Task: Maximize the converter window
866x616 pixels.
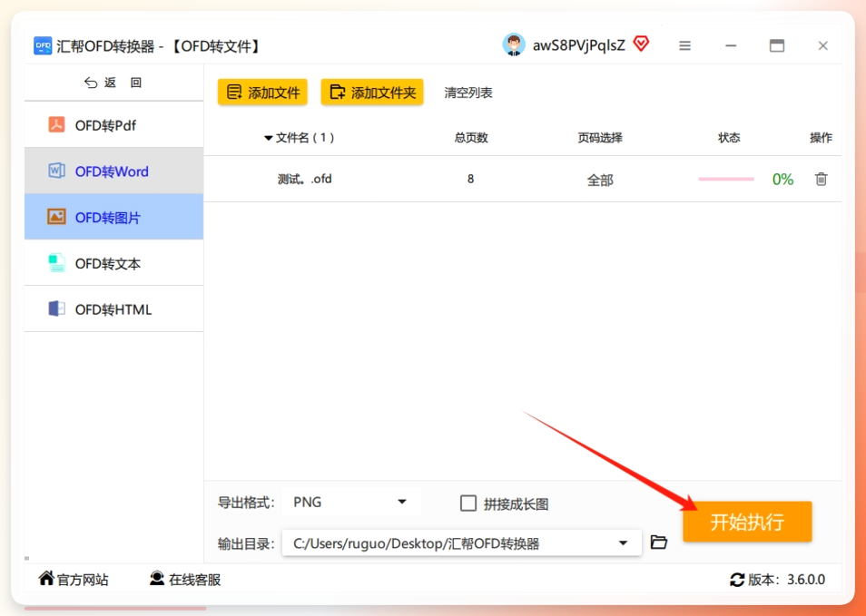Action: pos(777,45)
